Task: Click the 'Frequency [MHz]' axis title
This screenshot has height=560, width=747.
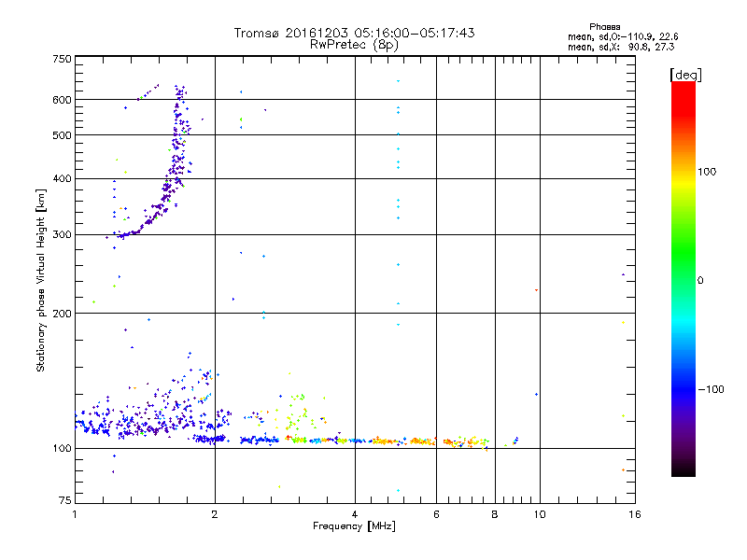Action: [354, 526]
